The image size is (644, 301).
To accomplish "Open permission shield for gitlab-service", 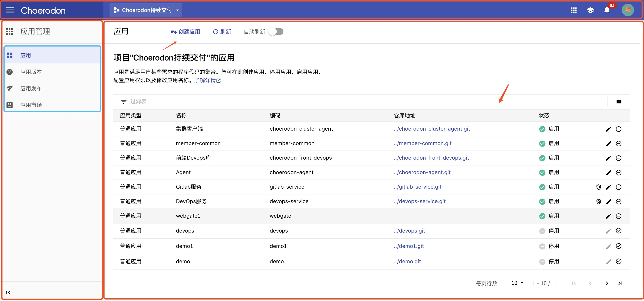I will 598,187.
